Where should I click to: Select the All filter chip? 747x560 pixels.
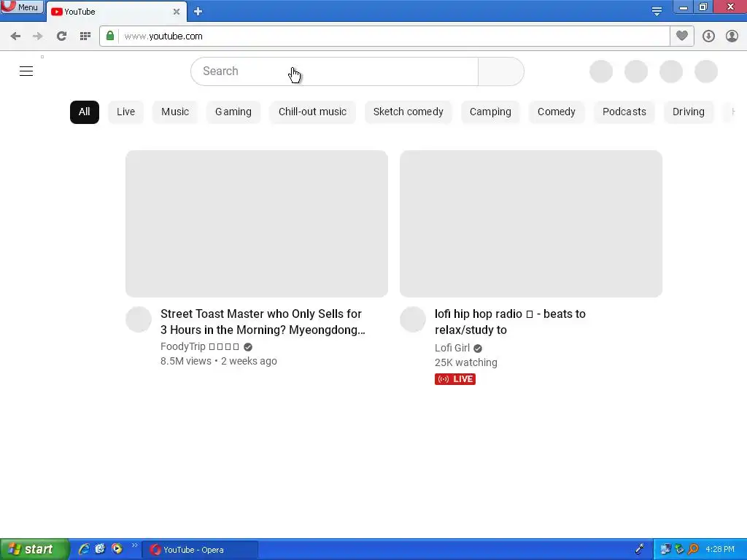[x=85, y=112]
